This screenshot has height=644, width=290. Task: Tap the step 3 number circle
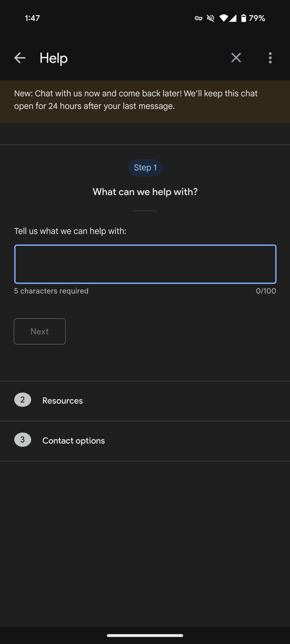tap(23, 440)
